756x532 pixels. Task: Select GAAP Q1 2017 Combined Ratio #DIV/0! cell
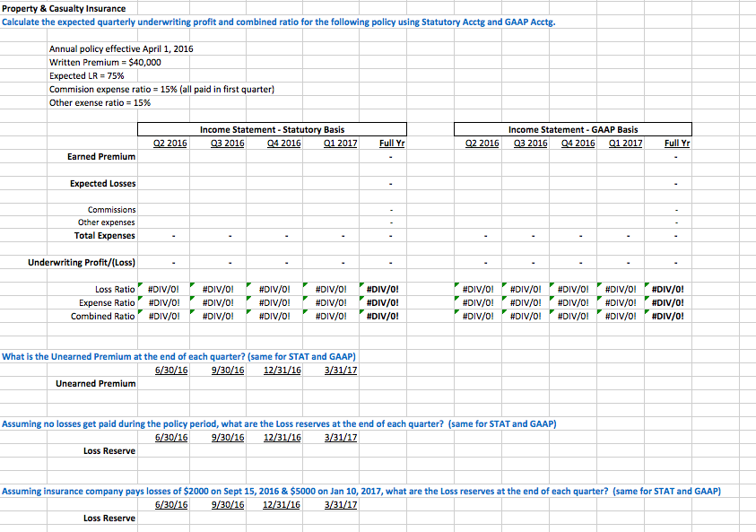(621, 317)
